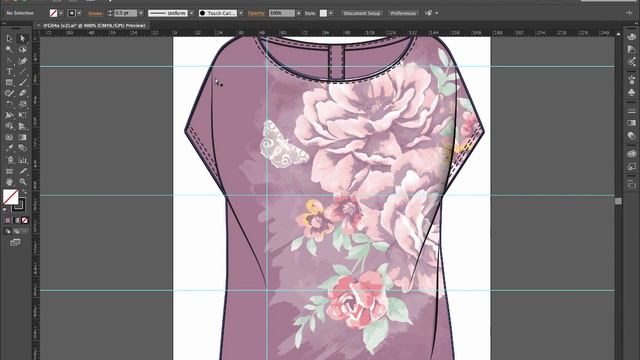Viewport: 640px width, 360px height.
Task: Click the Fill color swatch in toolbox
Action: (10, 197)
